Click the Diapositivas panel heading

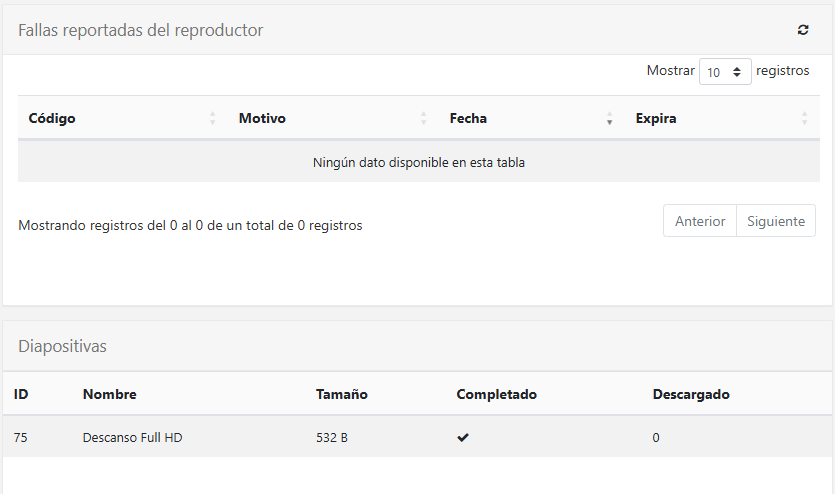(x=62, y=346)
